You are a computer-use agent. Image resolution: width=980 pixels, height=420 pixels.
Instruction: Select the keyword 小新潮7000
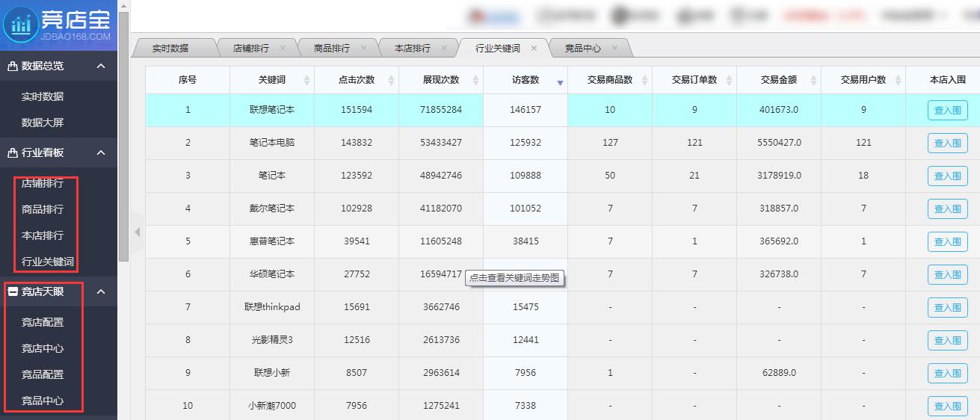(x=272, y=406)
